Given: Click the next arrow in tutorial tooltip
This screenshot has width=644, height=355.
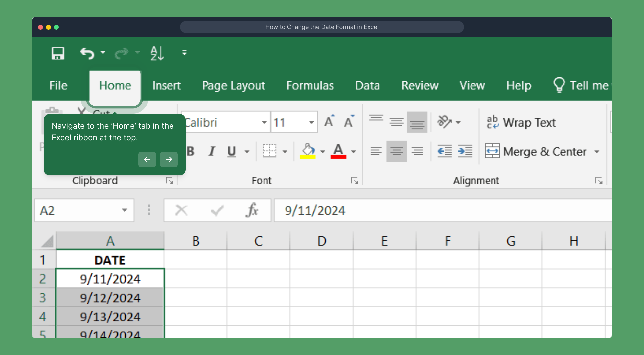Looking at the screenshot, I should tap(169, 159).
